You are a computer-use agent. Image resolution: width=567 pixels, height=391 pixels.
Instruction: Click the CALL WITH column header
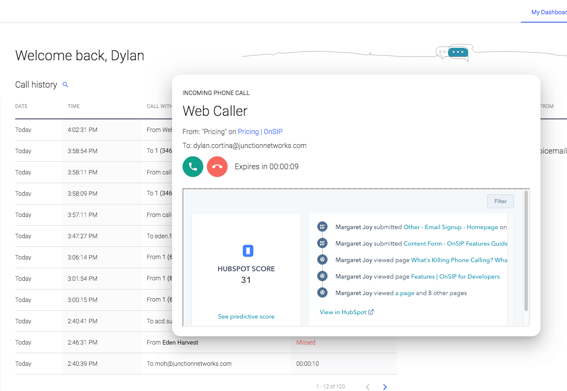pyautogui.click(x=159, y=106)
